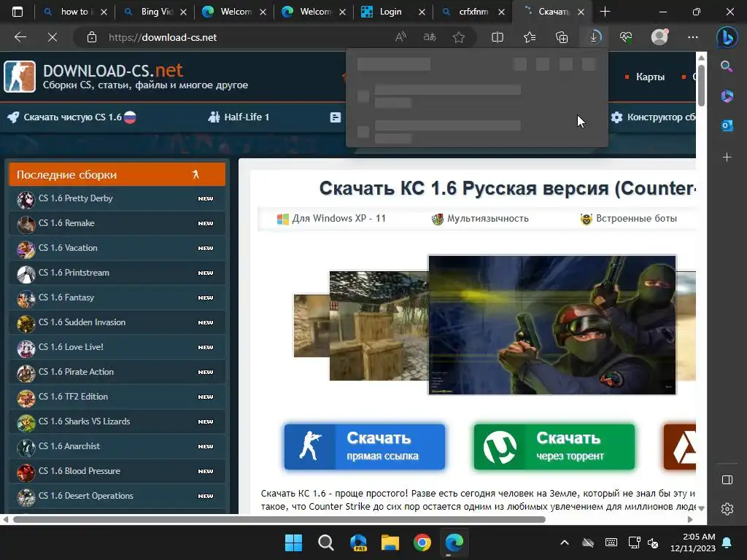
Task: Open Конструктор сборок menu item
Action: pos(654,117)
